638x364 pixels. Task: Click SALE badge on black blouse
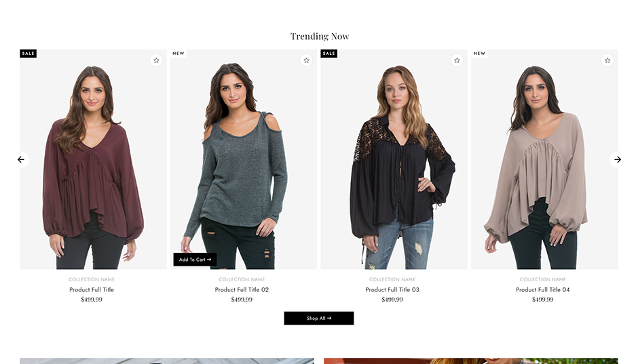pos(329,54)
